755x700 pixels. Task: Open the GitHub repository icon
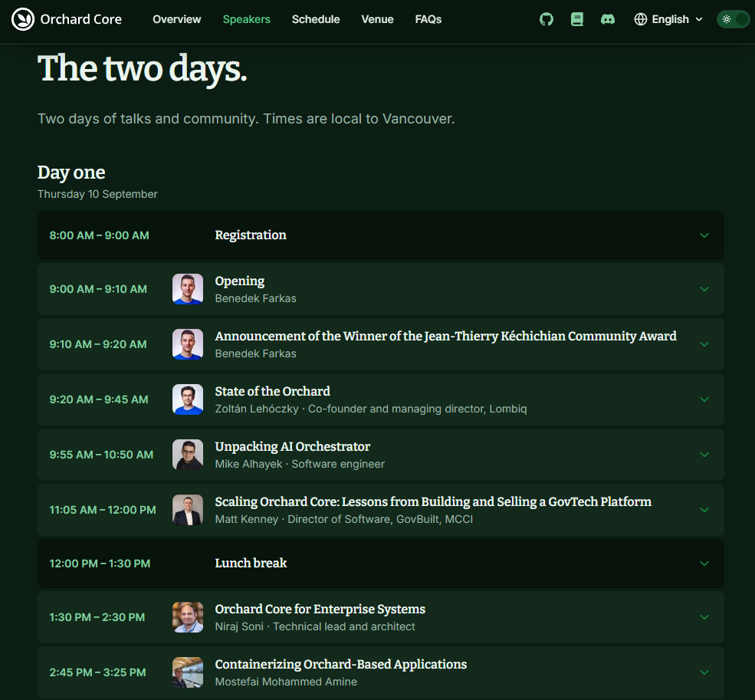[x=546, y=19]
